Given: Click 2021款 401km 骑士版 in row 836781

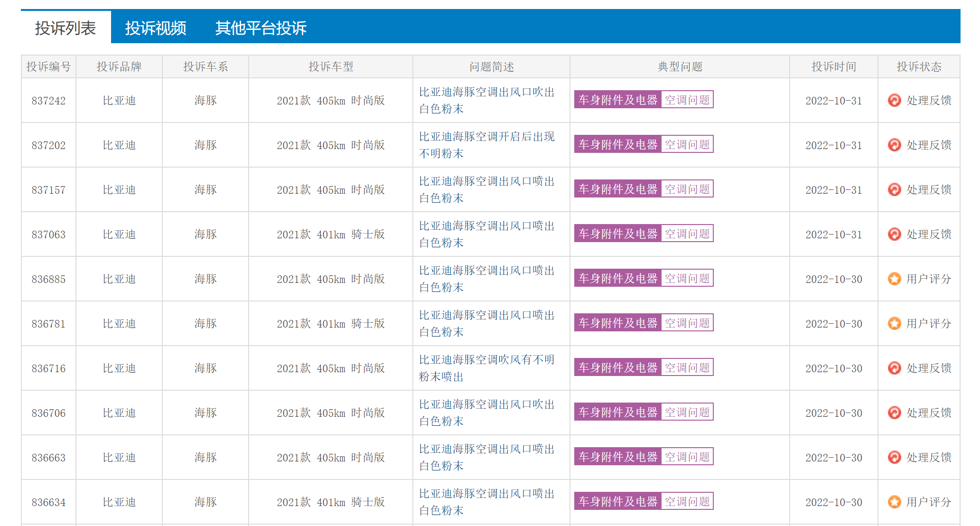Looking at the screenshot, I should [331, 323].
